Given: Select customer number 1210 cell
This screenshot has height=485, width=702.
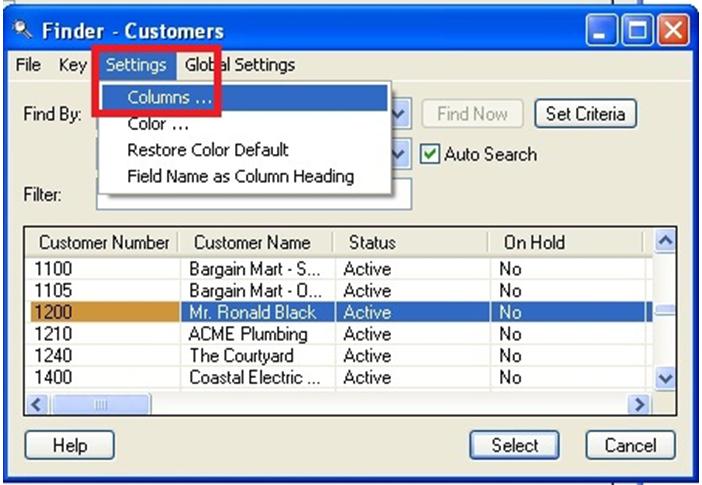Looking at the screenshot, I should 104,334.
